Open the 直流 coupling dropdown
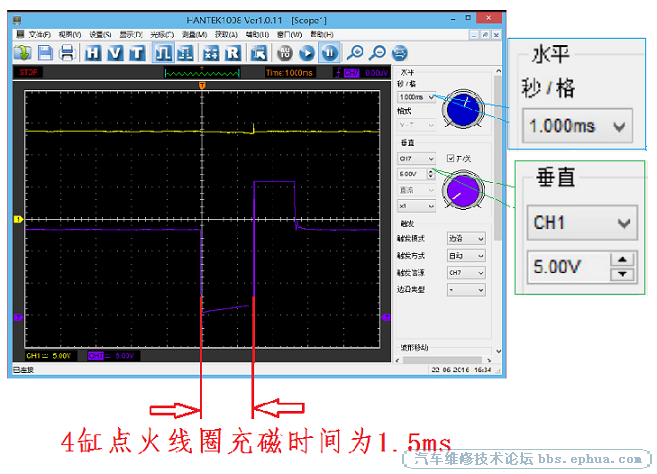657x474 pixels. (416, 190)
